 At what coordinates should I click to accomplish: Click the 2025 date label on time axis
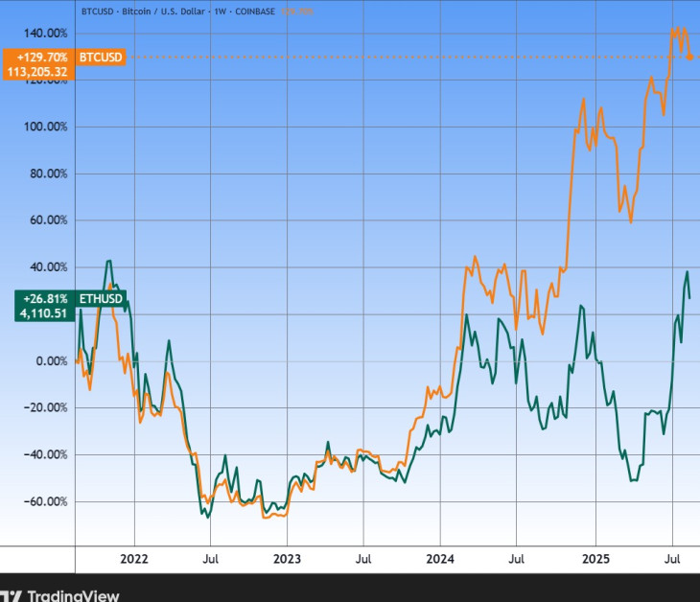pyautogui.click(x=595, y=559)
